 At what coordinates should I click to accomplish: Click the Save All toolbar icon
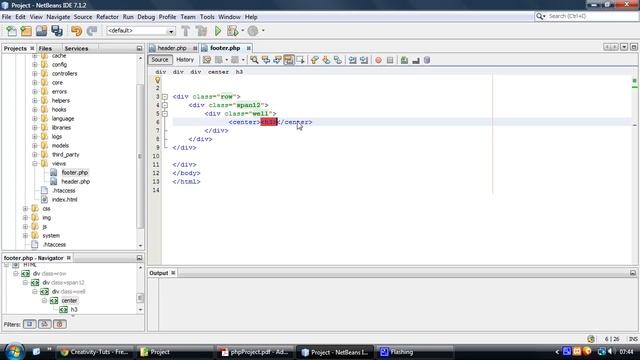(x=57, y=31)
